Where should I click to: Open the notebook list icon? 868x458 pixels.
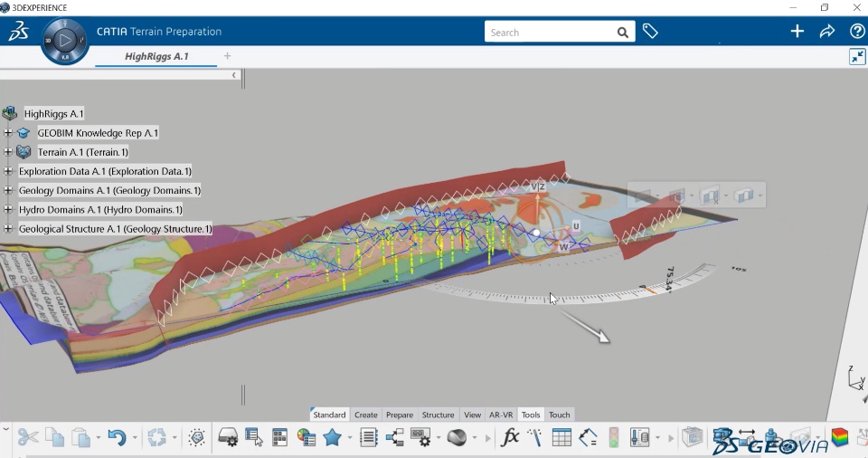(369, 437)
